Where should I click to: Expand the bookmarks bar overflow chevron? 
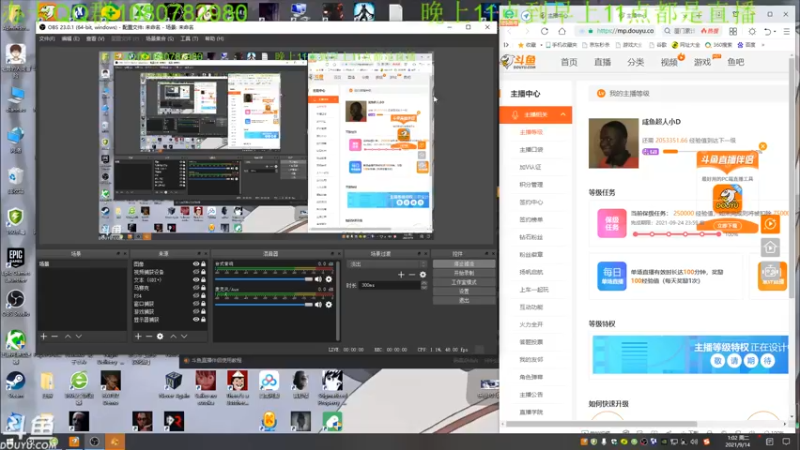click(763, 45)
